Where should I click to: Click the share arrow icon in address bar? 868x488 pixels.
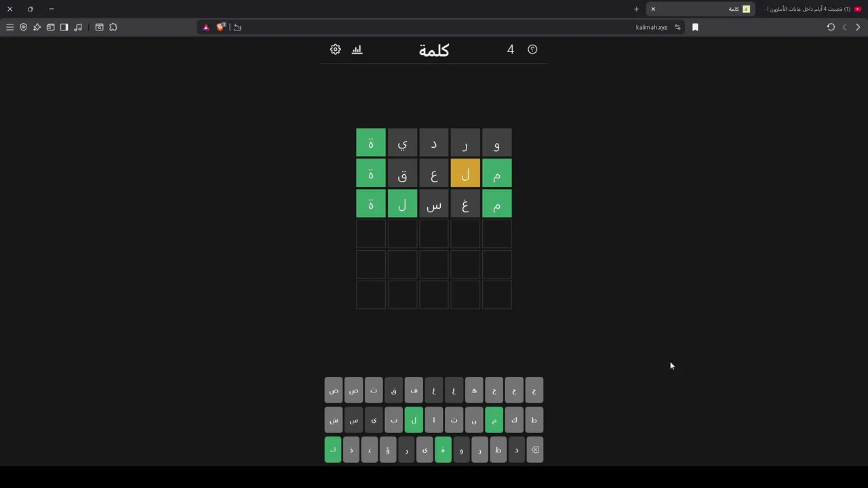[x=237, y=27]
